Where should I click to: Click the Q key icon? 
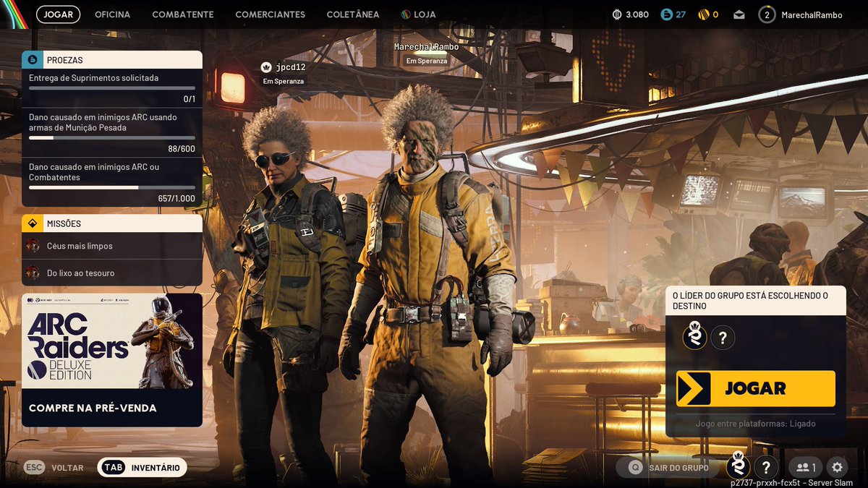coord(635,467)
